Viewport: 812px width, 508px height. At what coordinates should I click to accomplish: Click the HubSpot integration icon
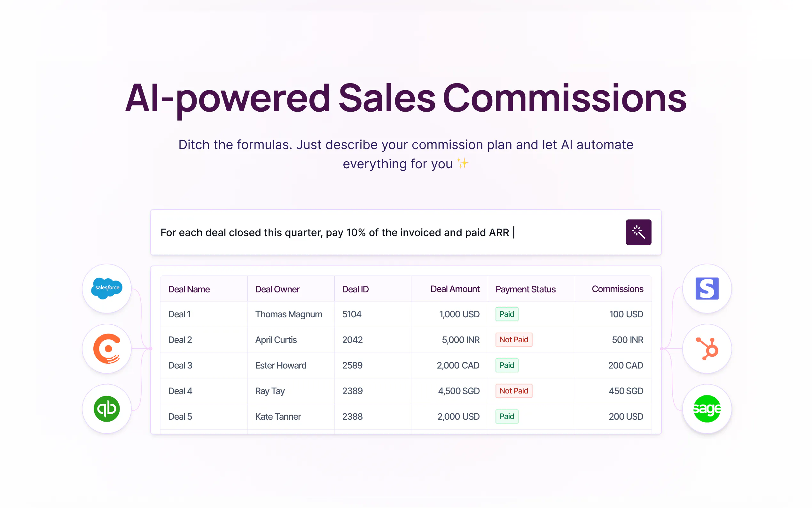(707, 348)
